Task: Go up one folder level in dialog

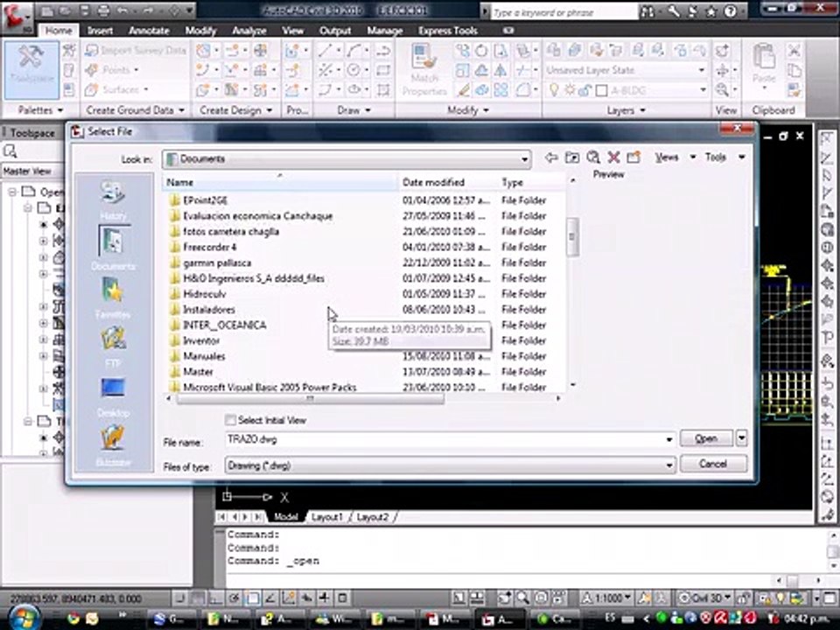Action: point(572,157)
